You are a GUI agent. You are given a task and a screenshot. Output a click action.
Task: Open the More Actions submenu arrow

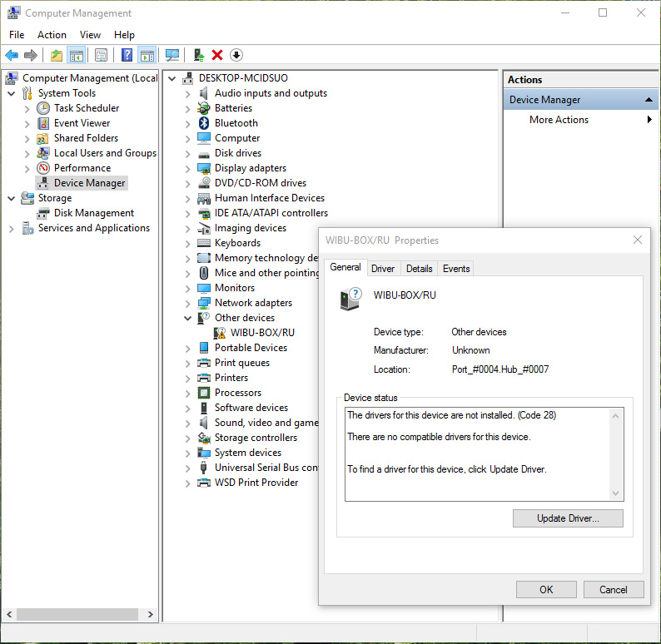coord(649,120)
